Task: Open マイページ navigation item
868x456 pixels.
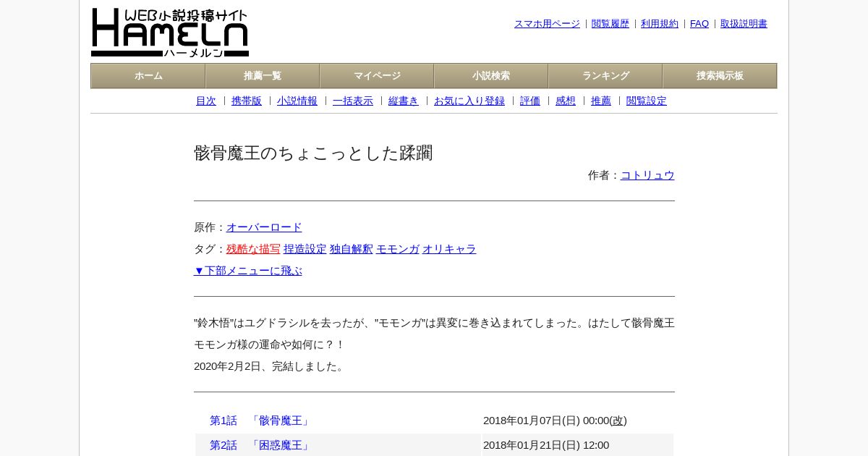Action: (x=377, y=76)
